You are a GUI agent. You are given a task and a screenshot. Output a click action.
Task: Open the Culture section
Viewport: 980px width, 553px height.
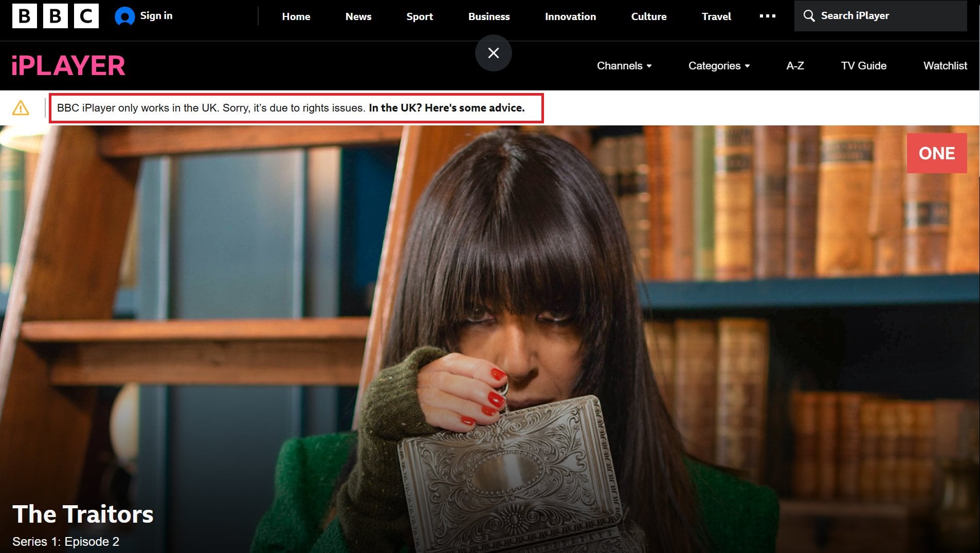click(648, 16)
